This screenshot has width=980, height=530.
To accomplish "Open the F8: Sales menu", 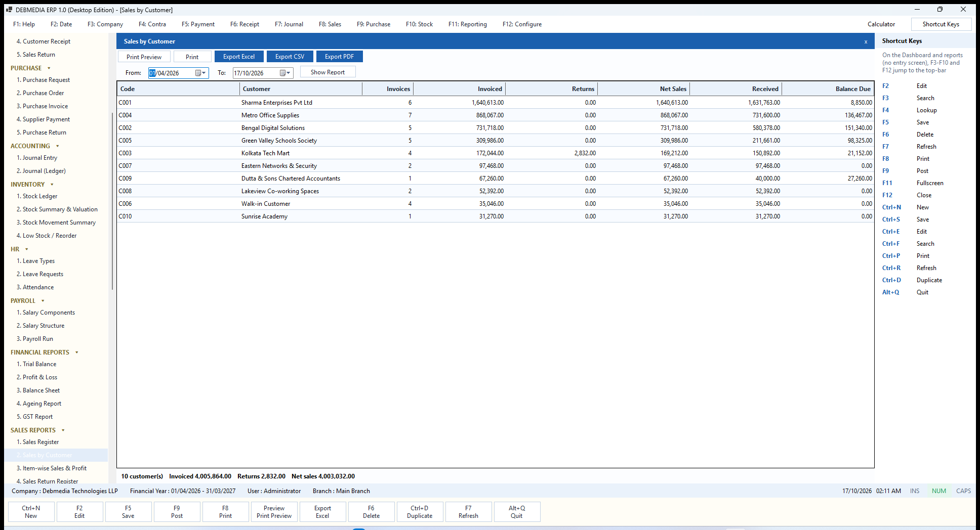I will pos(330,24).
